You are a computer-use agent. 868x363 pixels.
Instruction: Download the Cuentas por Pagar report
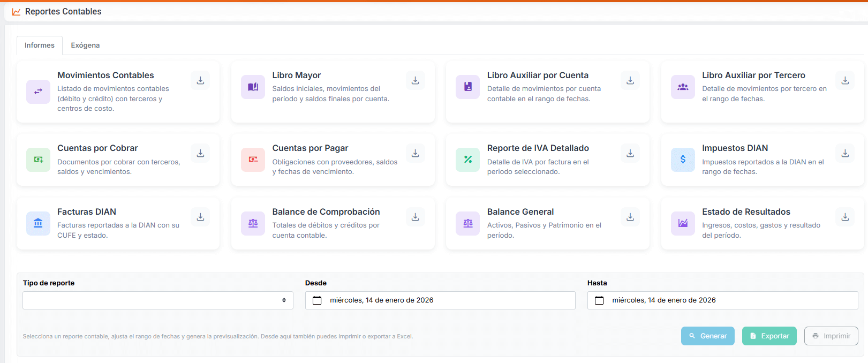click(x=415, y=153)
